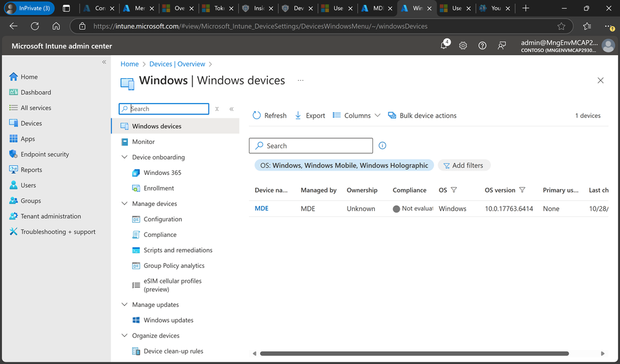Open portal settings gear icon
The image size is (620, 364).
coord(463,46)
